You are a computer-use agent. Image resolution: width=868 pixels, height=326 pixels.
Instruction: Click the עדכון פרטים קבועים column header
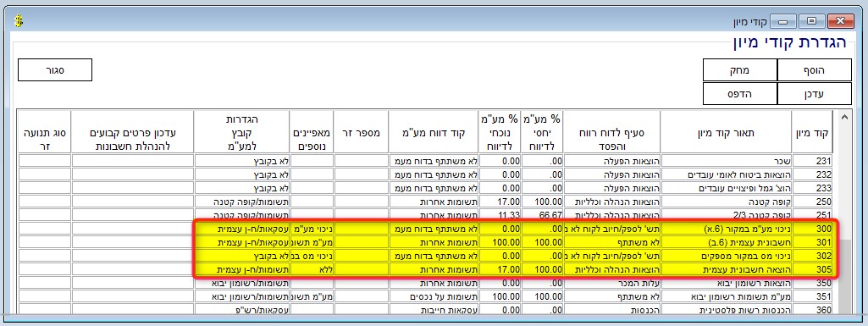point(133,132)
